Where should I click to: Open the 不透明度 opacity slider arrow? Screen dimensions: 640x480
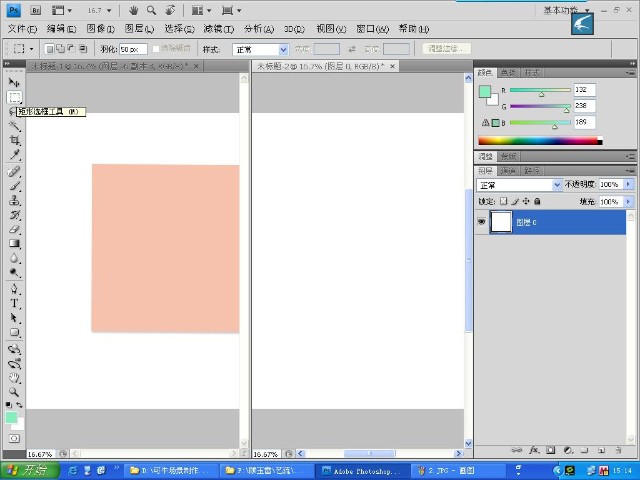(629, 184)
